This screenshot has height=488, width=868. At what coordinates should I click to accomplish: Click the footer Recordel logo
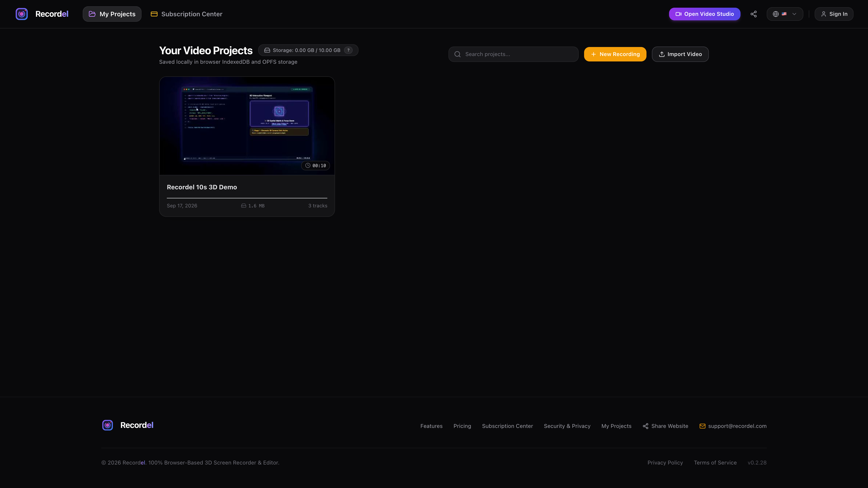pos(127,425)
